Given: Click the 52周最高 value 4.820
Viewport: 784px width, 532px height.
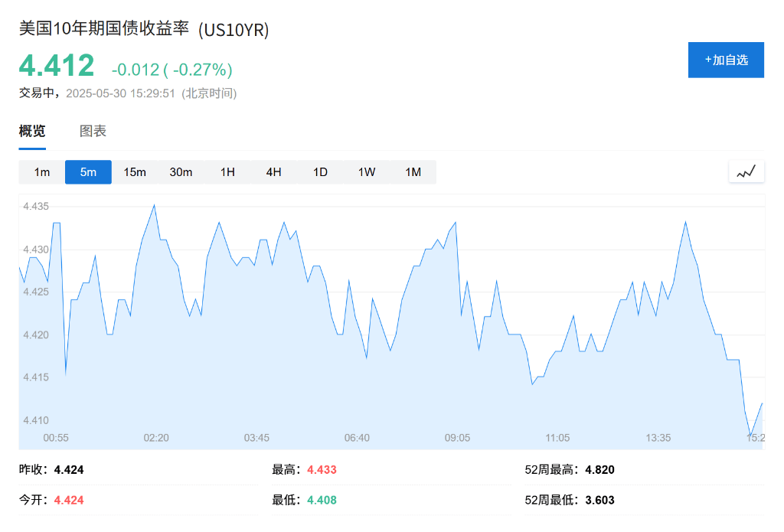Looking at the screenshot, I should [x=600, y=470].
